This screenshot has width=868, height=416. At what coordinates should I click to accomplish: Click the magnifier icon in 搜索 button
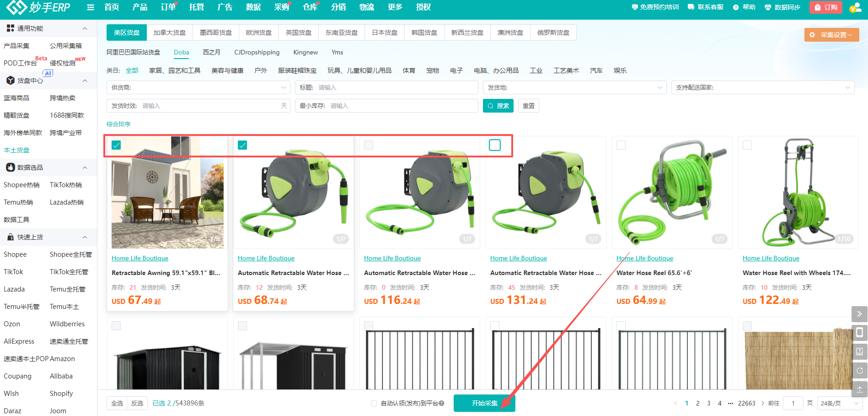click(x=491, y=106)
